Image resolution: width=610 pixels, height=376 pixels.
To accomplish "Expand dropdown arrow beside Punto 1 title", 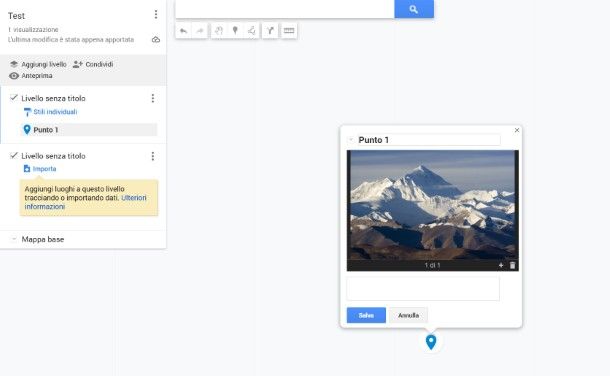I will point(351,140).
